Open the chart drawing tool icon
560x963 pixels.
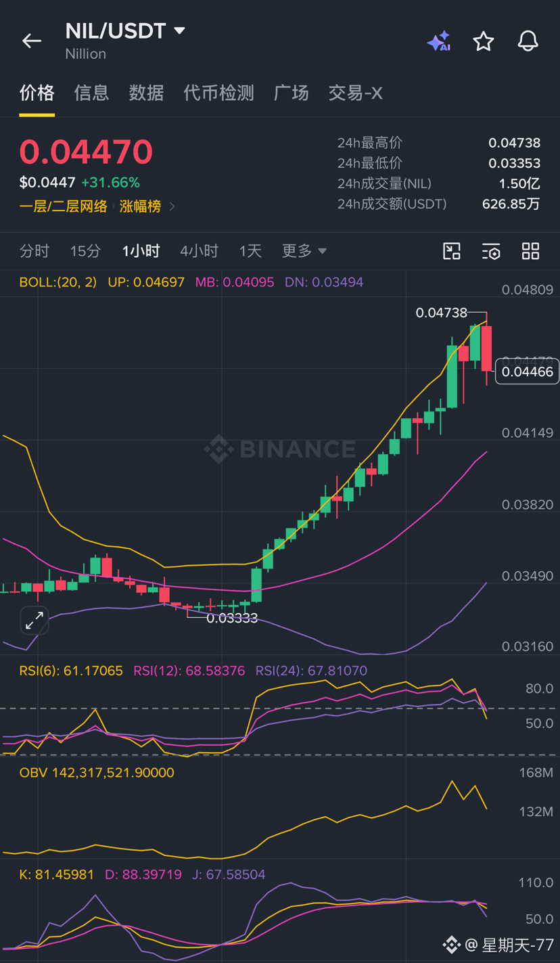click(x=452, y=251)
